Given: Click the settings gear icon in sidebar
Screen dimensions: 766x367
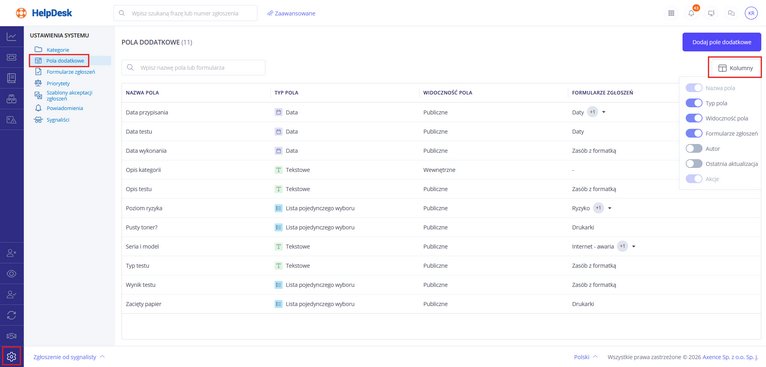Looking at the screenshot, I should 12,356.
